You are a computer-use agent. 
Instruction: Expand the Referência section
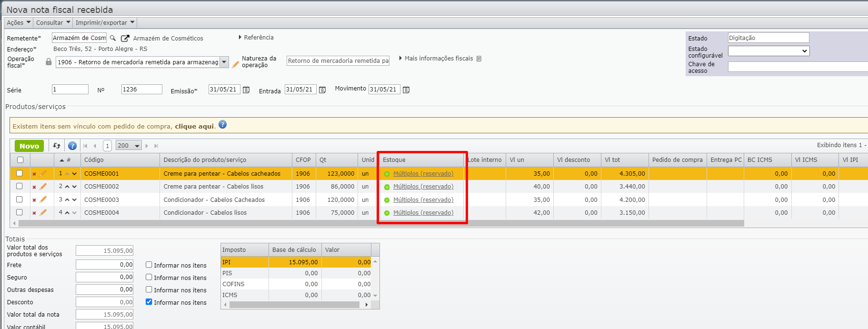[x=256, y=37]
